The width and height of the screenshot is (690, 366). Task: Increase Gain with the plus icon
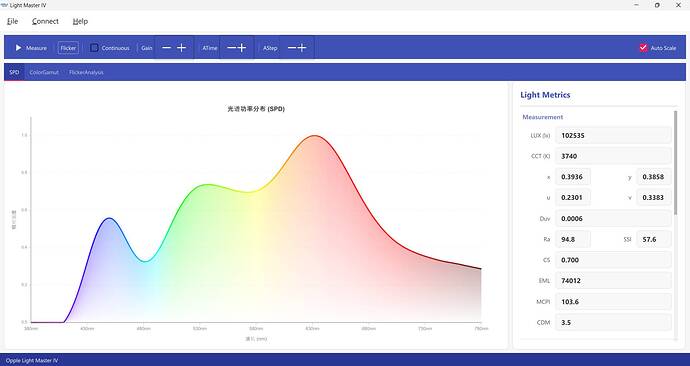pyautogui.click(x=181, y=48)
